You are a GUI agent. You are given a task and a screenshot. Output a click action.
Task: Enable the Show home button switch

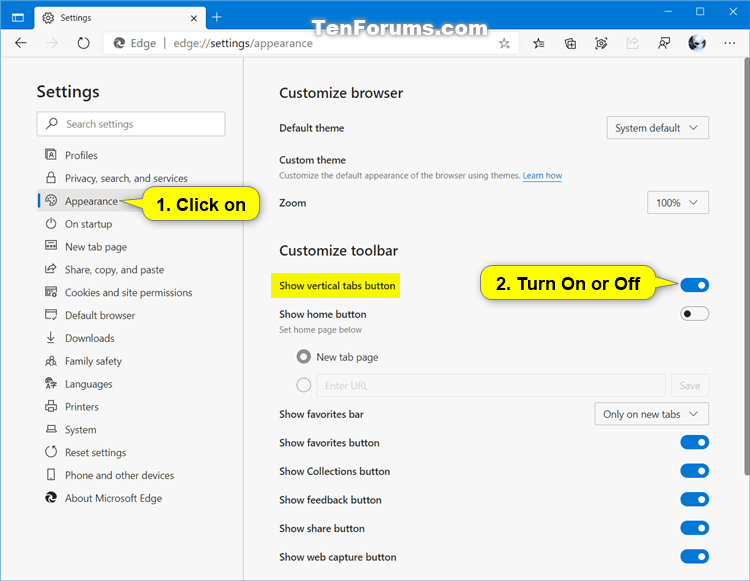point(695,314)
